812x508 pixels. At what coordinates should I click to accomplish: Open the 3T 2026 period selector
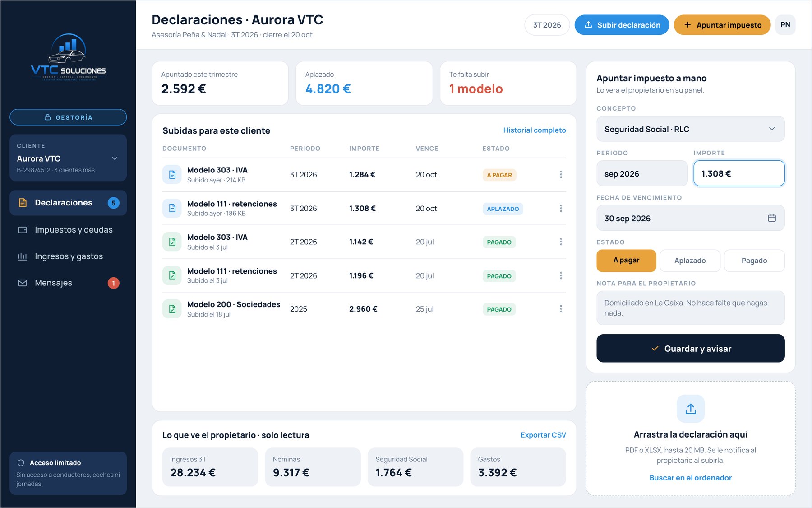click(x=547, y=25)
